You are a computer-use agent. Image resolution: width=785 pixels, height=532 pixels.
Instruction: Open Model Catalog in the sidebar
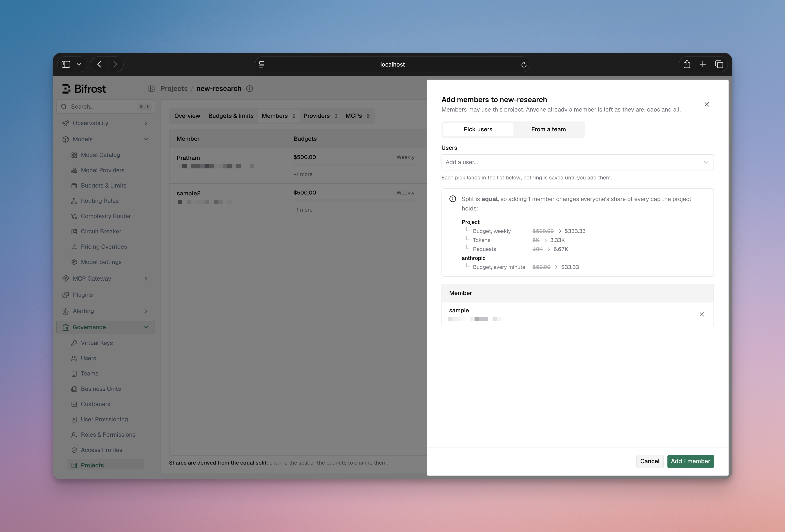point(100,155)
